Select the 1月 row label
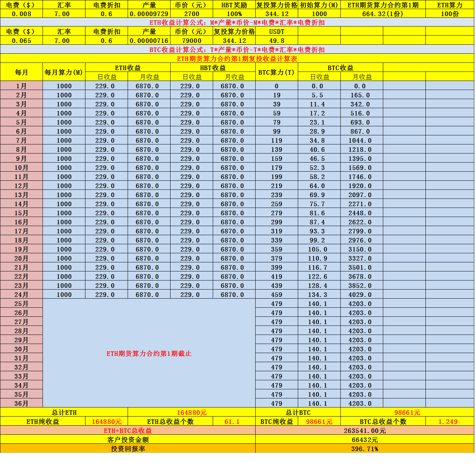The width and height of the screenshot is (476, 464). click(21, 86)
